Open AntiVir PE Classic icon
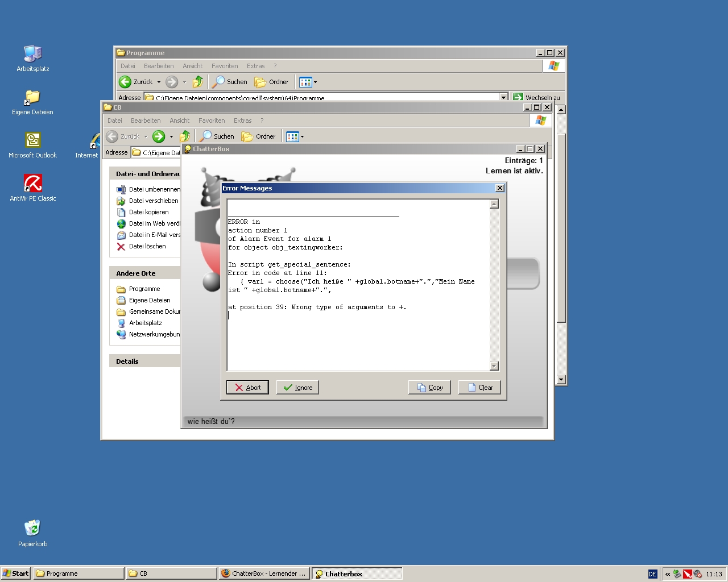The image size is (728, 582). (x=32, y=184)
